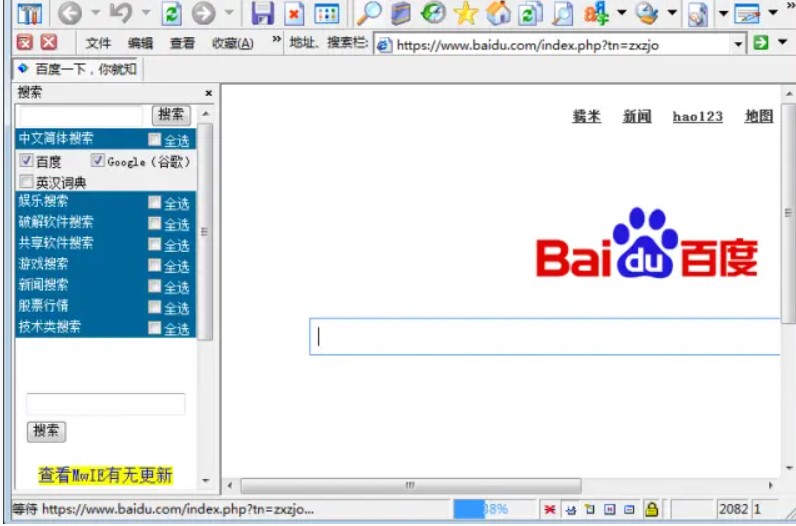Open dropdown arrow beside translate icon
This screenshot has width=796, height=526.
coord(621,12)
